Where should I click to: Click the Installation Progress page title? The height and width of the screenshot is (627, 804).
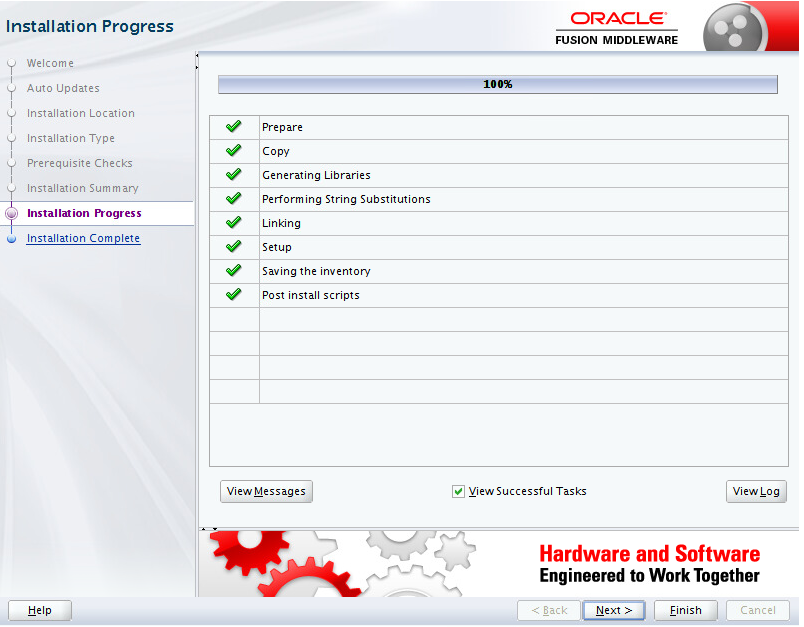point(90,26)
